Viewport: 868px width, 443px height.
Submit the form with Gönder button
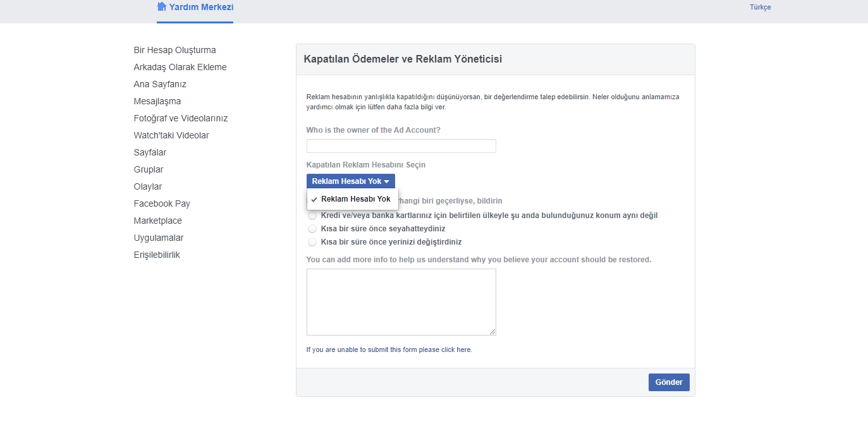tap(669, 382)
